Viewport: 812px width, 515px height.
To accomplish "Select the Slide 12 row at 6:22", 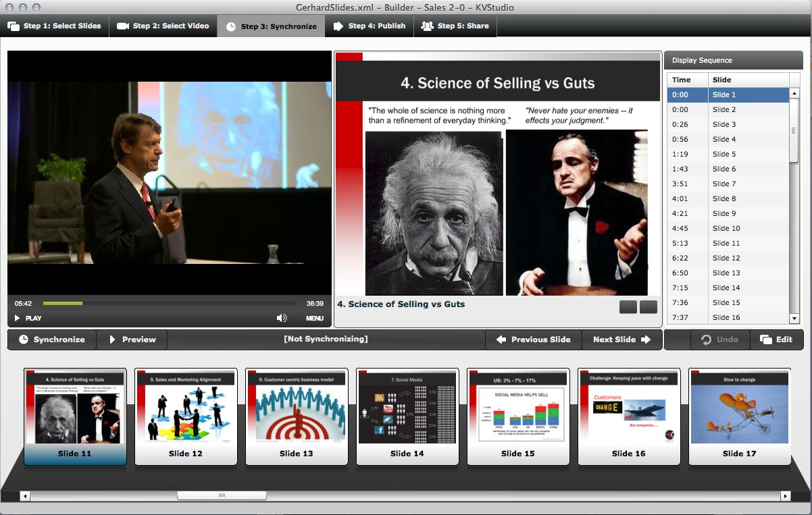I will tap(728, 258).
